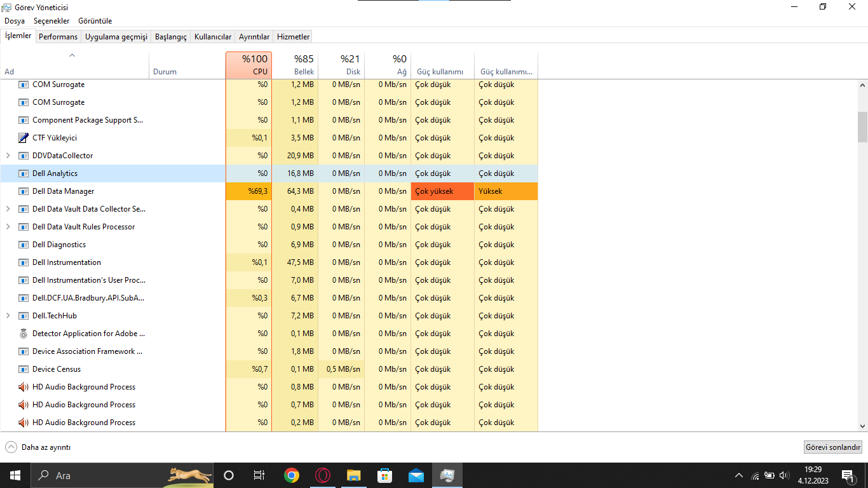Open the Görüntüle menu

pos(95,21)
